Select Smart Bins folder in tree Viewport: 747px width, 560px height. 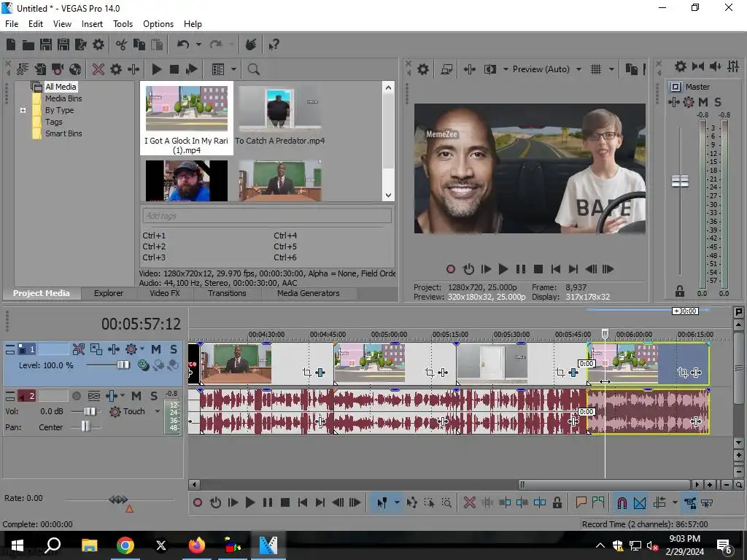(x=63, y=133)
